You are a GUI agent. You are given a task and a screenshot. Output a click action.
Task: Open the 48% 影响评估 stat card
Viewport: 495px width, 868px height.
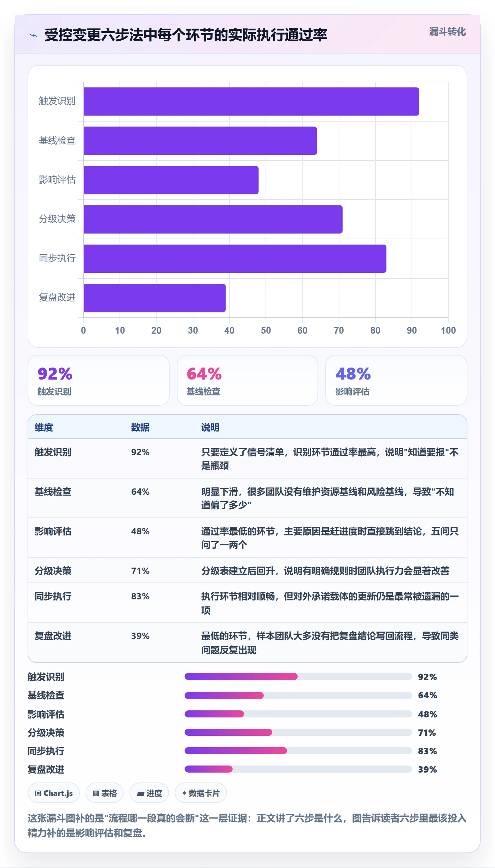[x=396, y=380]
